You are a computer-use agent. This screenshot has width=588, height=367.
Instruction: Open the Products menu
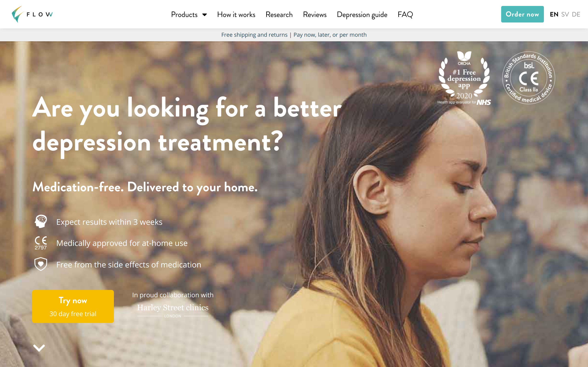coord(189,14)
